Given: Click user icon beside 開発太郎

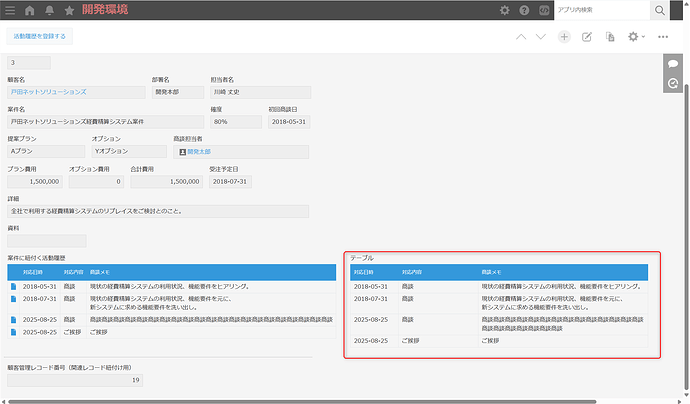Looking at the screenshot, I should pyautogui.click(x=183, y=152).
